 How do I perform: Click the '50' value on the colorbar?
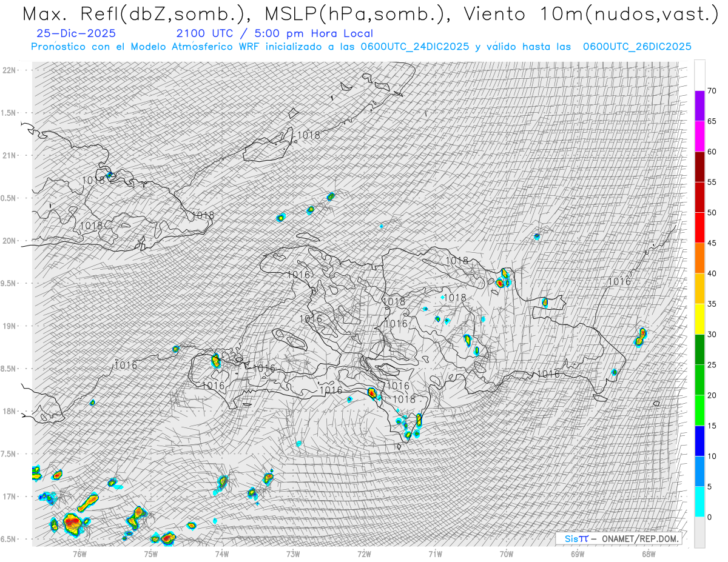pyautogui.click(x=712, y=213)
